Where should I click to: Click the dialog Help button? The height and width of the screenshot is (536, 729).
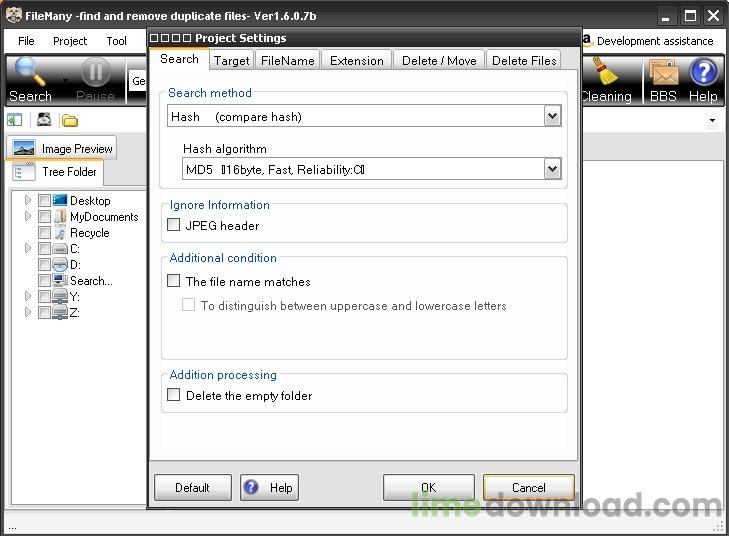tap(269, 488)
